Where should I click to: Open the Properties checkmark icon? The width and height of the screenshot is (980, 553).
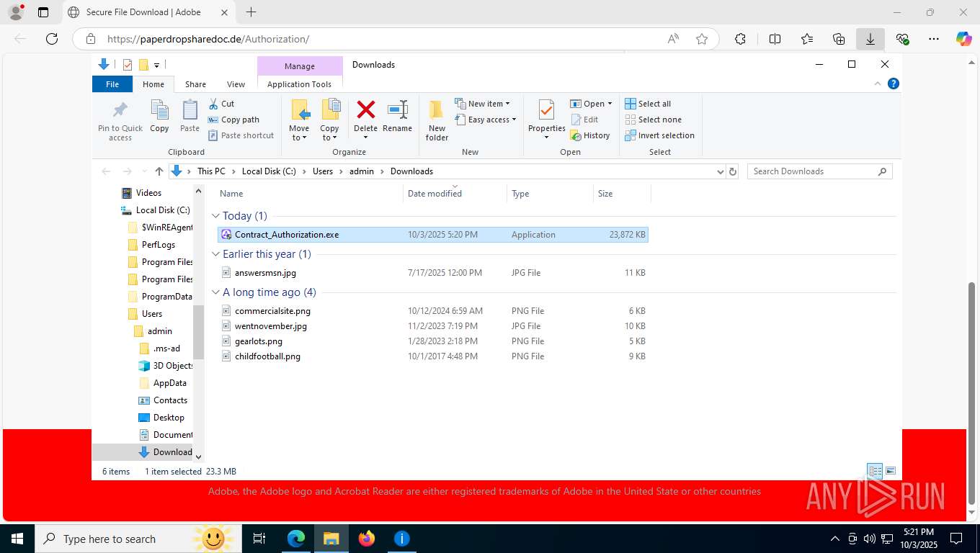click(546, 110)
